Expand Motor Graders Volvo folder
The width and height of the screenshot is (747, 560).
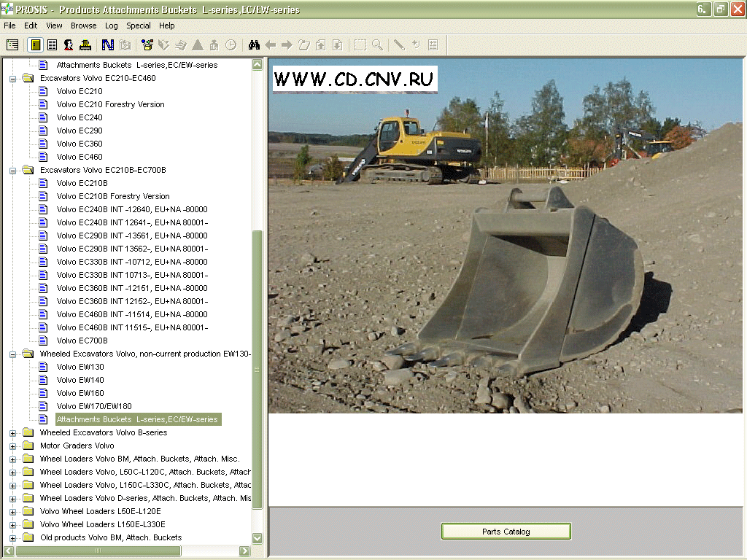13,446
